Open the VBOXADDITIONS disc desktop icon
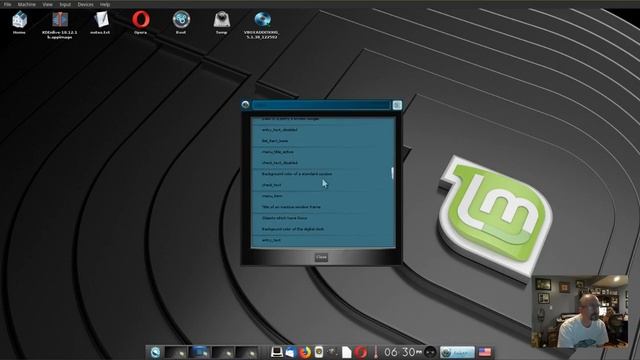640x360 pixels. click(x=262, y=24)
